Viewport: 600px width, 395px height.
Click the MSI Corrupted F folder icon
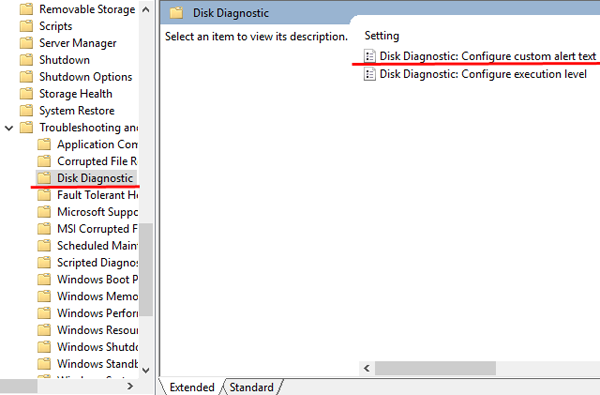(x=44, y=229)
